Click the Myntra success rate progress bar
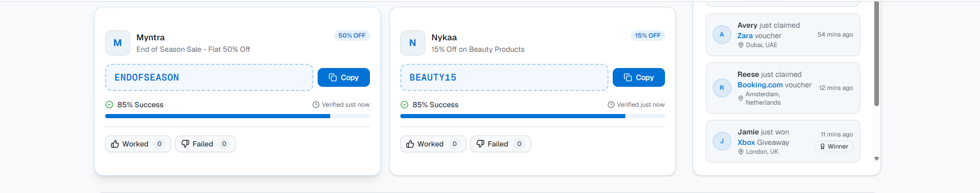Viewport: 980px width, 193px height. [x=238, y=116]
